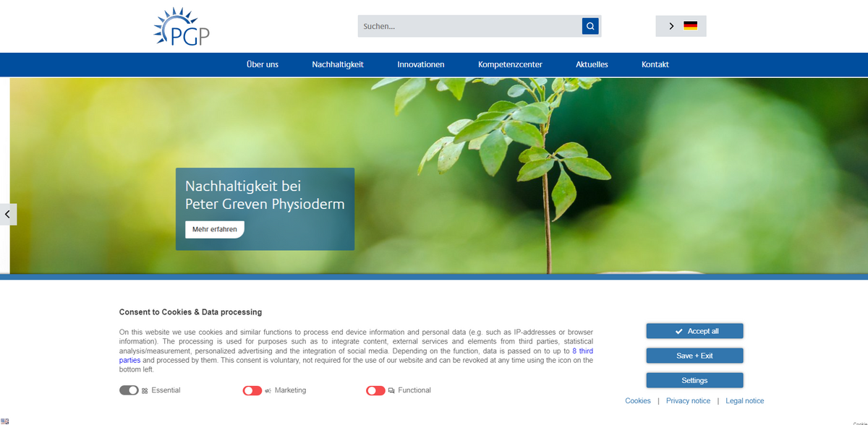This screenshot has height=425, width=868.
Task: Click the Nachhaltigkeit bei Peter Greven Physioderm heading
Action: [265, 195]
